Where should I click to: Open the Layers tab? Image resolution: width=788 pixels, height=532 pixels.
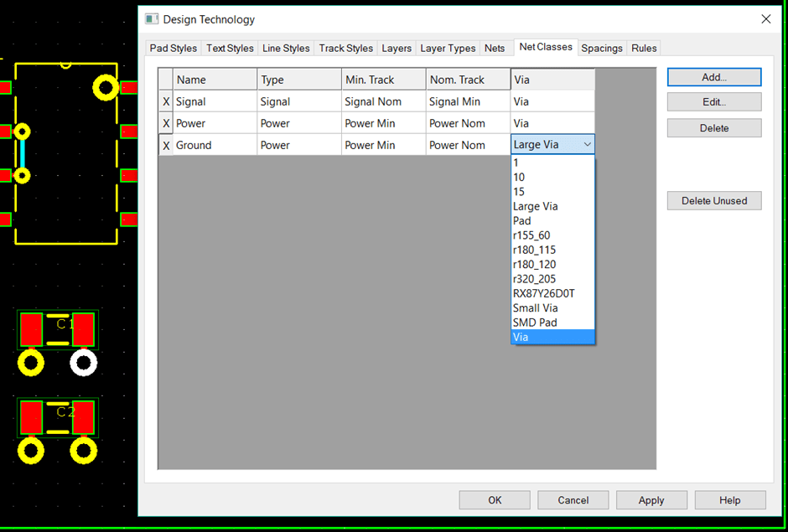[397, 49]
